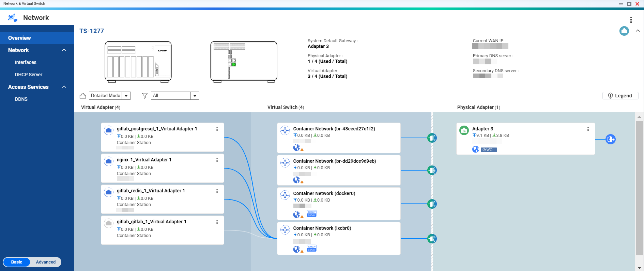Collapse the Network sidebar section
This screenshot has width=644, height=271.
tap(64, 50)
